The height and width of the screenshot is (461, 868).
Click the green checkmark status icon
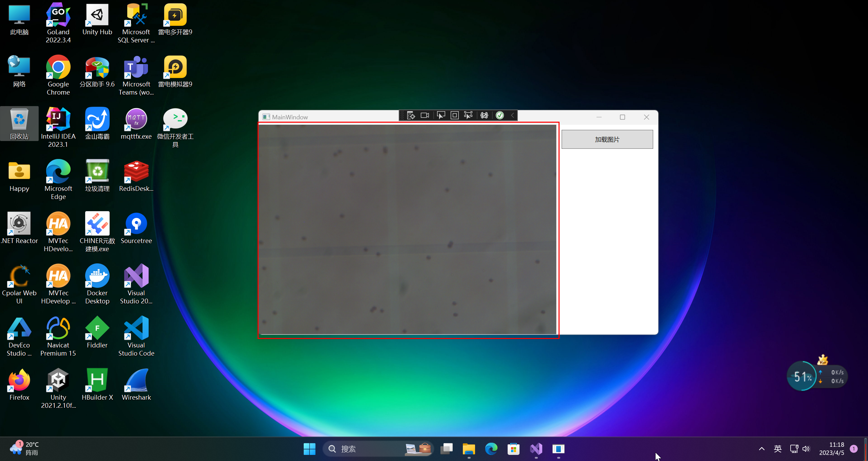[500, 116]
